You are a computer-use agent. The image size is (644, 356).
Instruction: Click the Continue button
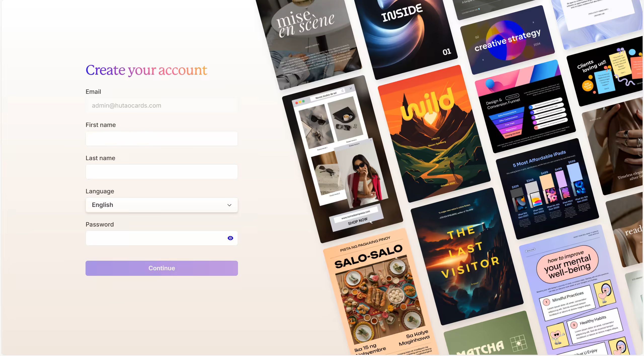click(x=162, y=268)
